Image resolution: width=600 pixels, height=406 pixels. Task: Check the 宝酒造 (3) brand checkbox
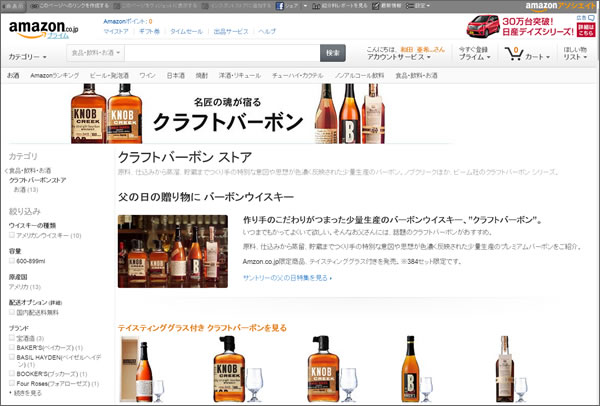coord(12,338)
